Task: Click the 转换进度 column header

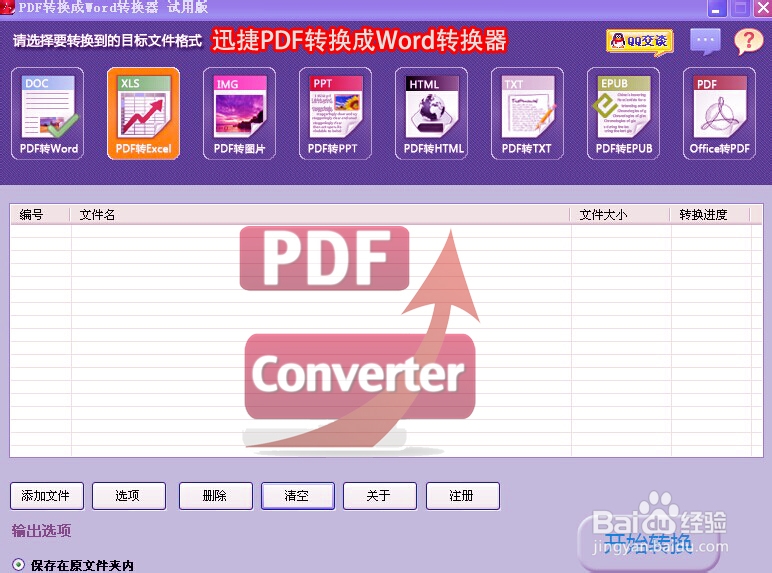Action: (710, 215)
